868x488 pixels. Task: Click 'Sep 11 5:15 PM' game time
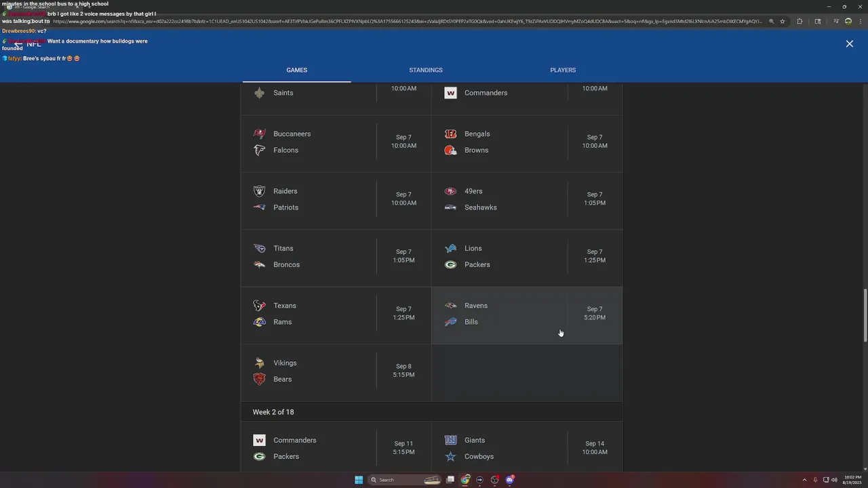403,448
